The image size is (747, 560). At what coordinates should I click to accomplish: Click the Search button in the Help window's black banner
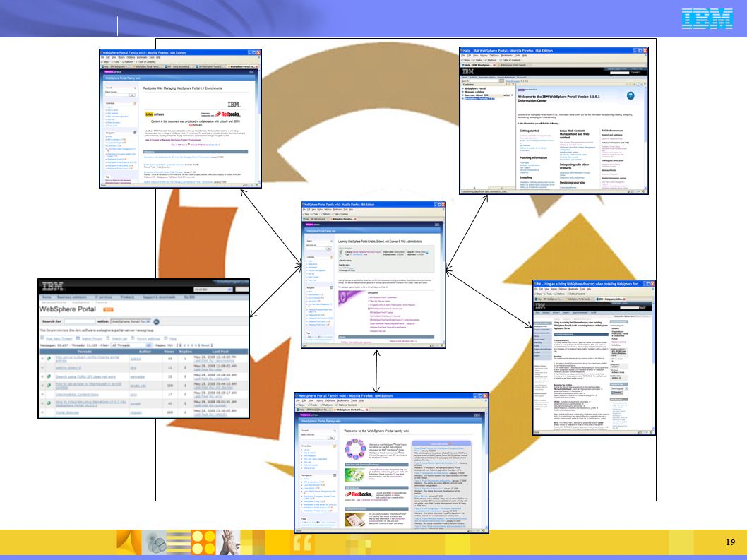point(635,73)
